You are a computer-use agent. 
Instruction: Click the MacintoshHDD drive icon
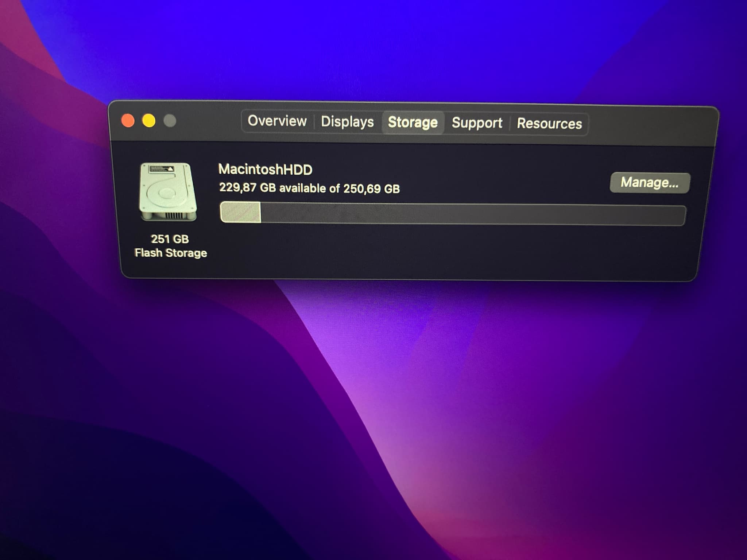pos(168,192)
